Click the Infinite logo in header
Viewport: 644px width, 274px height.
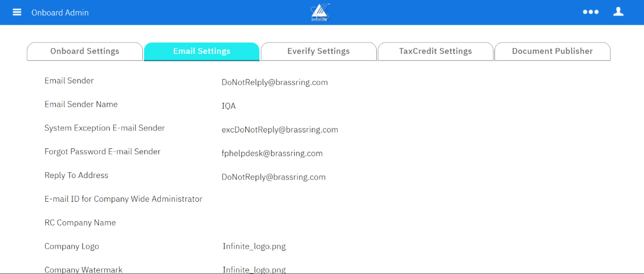320,13
